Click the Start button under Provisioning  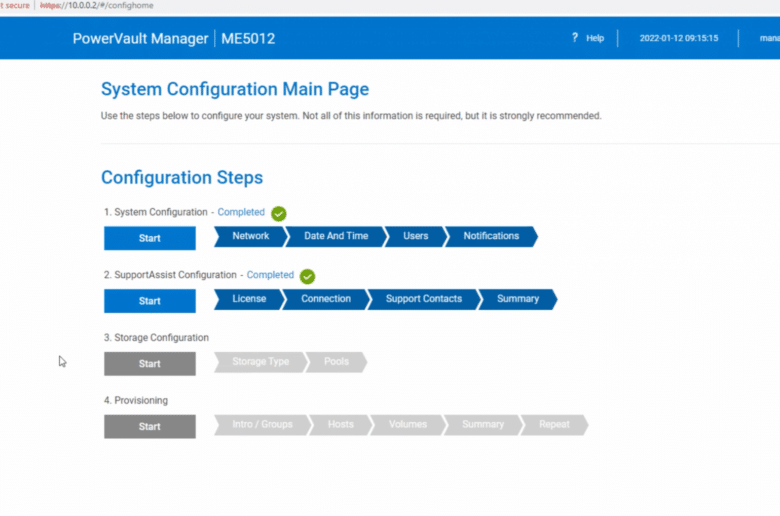pyautogui.click(x=150, y=426)
